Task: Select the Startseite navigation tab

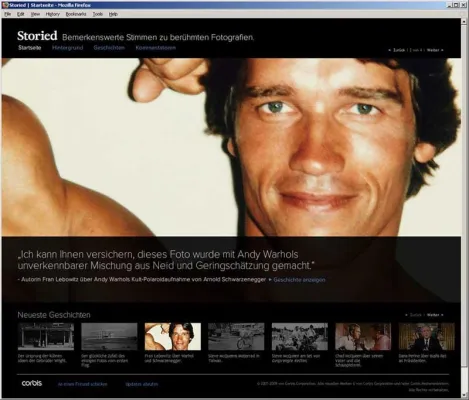Action: point(30,48)
